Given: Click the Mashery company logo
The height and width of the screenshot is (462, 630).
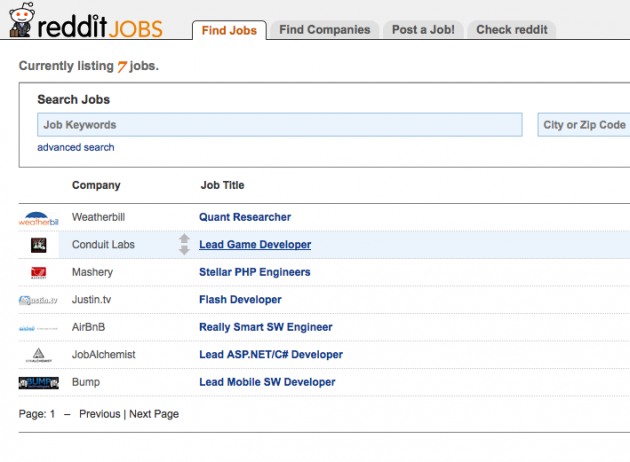Looking at the screenshot, I should click(x=39, y=272).
